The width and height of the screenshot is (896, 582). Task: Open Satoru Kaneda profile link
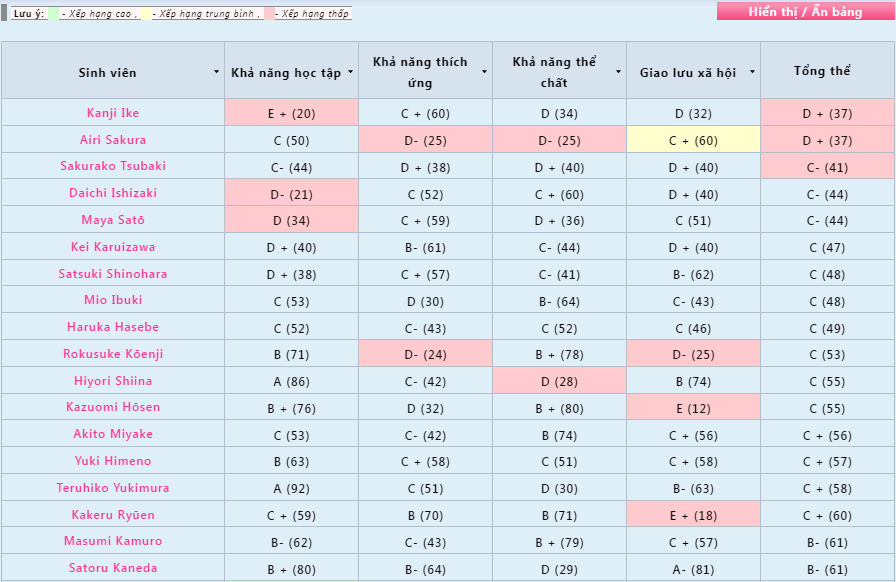[113, 568]
